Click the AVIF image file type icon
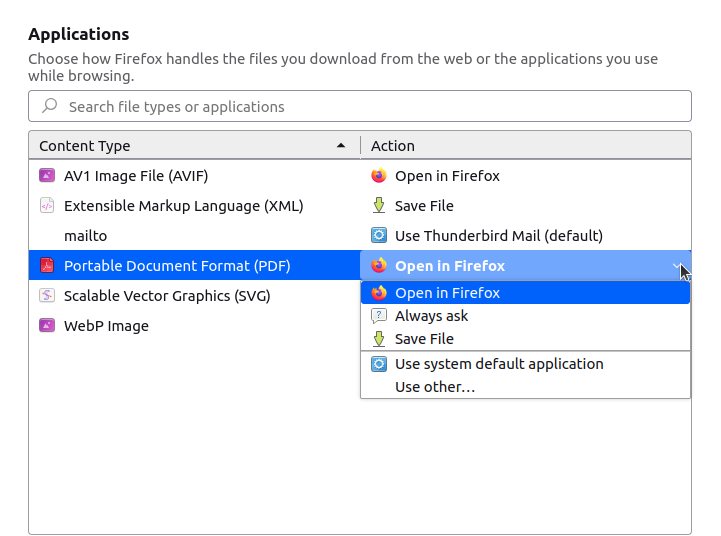This screenshot has height=536, width=721. 46,176
